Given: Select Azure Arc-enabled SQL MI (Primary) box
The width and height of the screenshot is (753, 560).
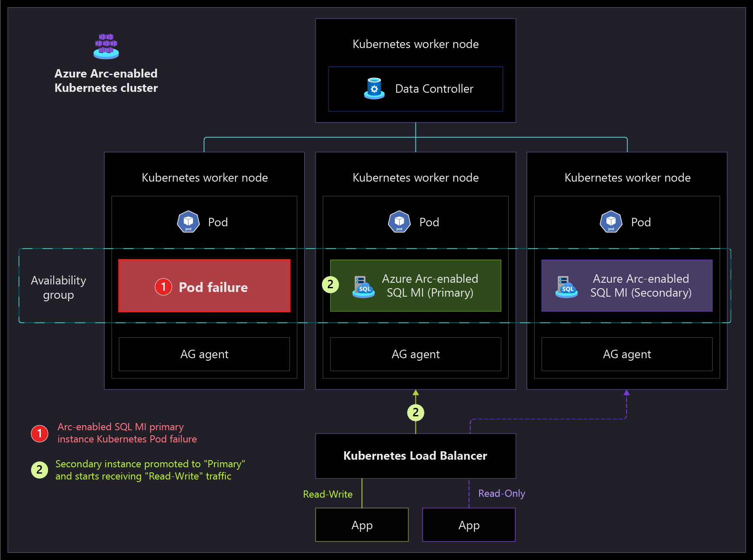Looking at the screenshot, I should (x=416, y=286).
